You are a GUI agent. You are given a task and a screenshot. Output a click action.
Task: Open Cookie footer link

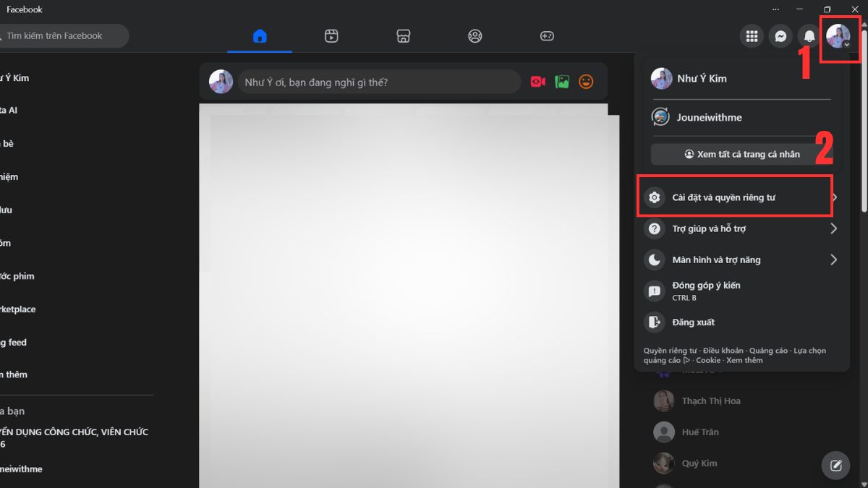click(x=708, y=360)
